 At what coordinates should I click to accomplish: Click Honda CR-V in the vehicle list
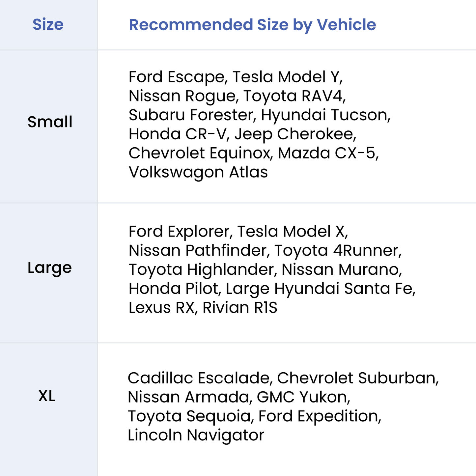click(x=177, y=134)
